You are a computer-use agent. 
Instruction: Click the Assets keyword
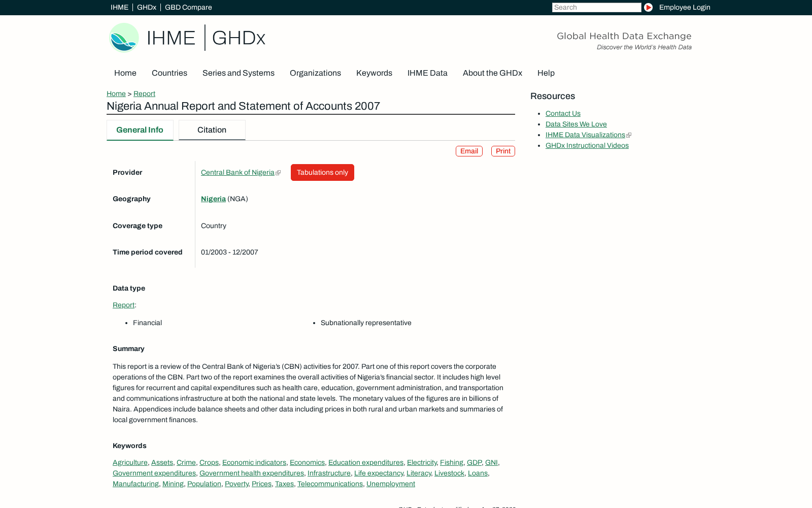pos(162,463)
